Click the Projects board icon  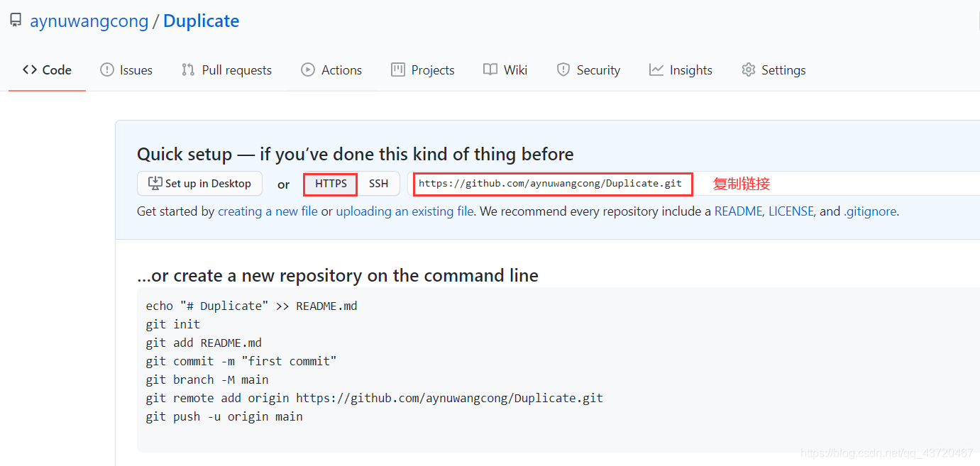point(398,70)
